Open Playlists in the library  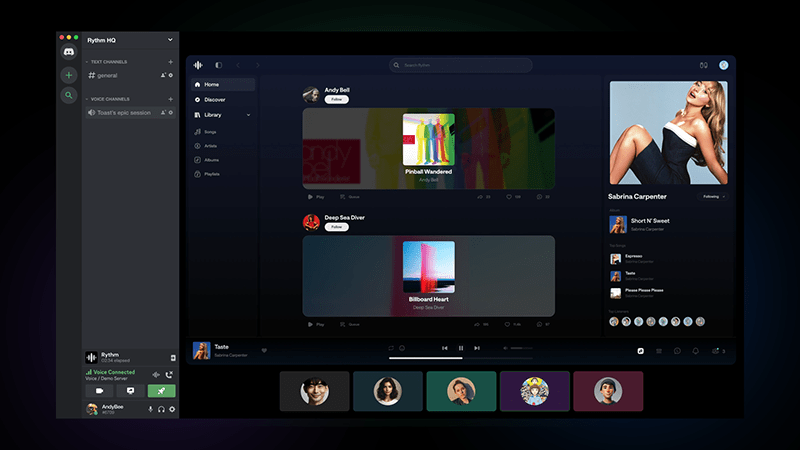(x=207, y=174)
